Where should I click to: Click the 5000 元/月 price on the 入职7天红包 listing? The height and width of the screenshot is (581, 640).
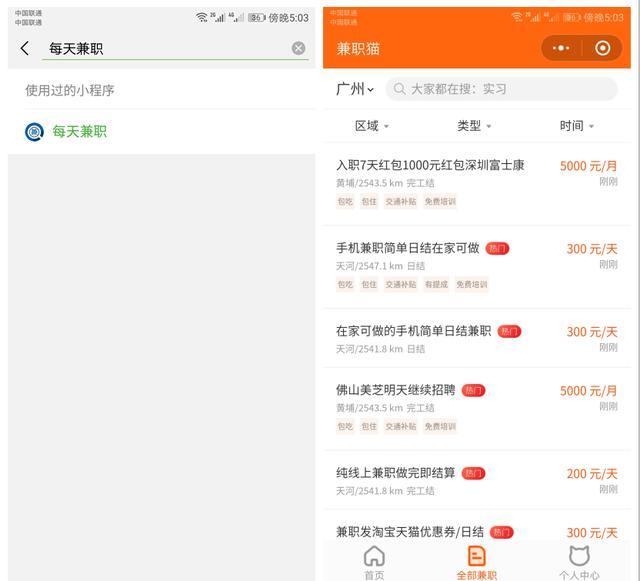tap(588, 166)
